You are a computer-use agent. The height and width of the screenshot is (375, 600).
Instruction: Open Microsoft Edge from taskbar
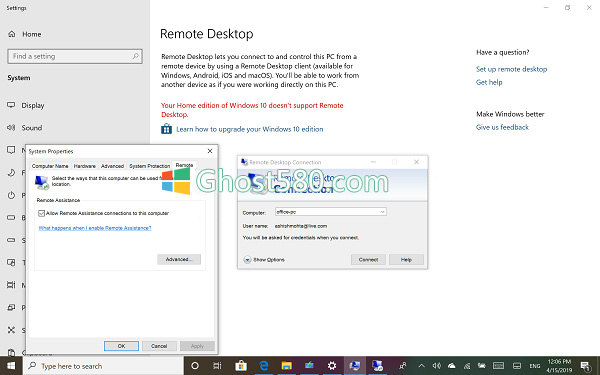point(264,366)
